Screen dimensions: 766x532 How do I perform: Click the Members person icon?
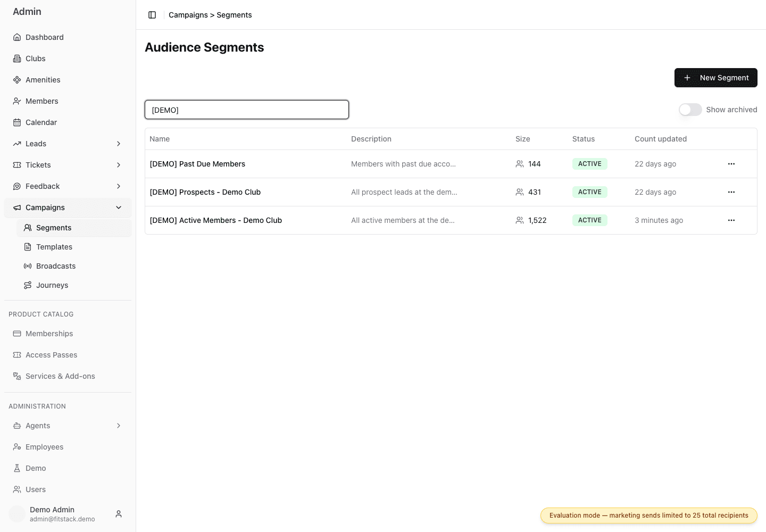tap(17, 101)
